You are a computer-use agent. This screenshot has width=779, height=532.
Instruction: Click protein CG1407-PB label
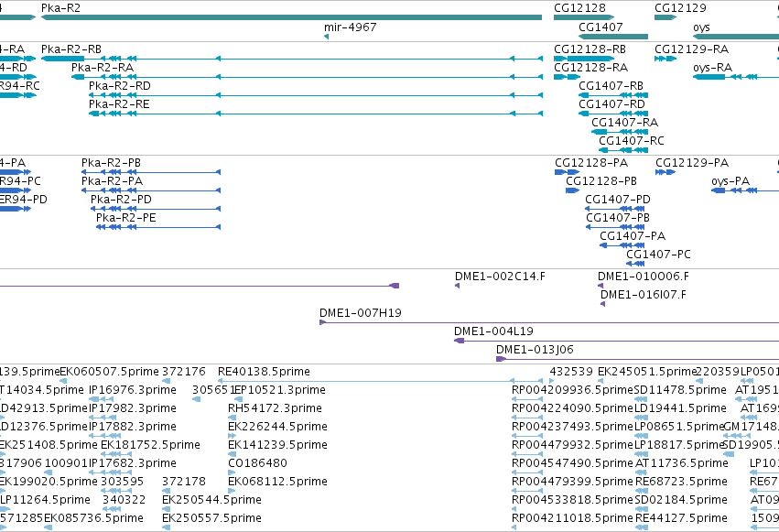[x=618, y=218]
